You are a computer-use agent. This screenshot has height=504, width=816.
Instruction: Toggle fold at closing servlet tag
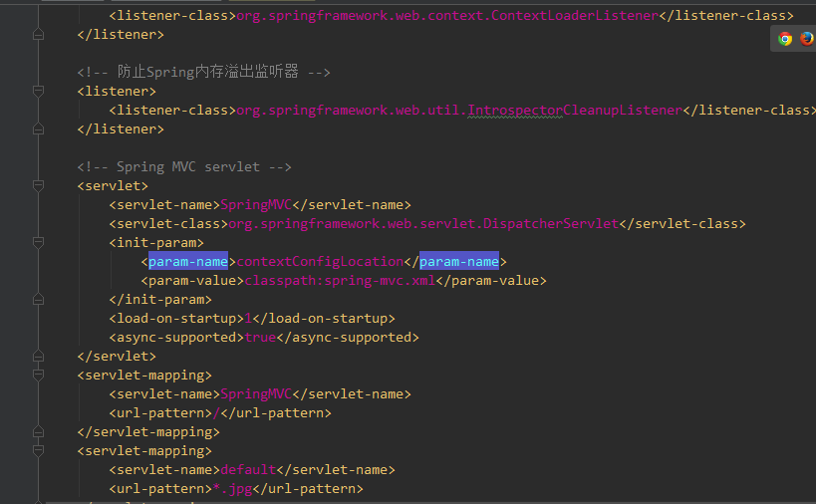tap(38, 356)
